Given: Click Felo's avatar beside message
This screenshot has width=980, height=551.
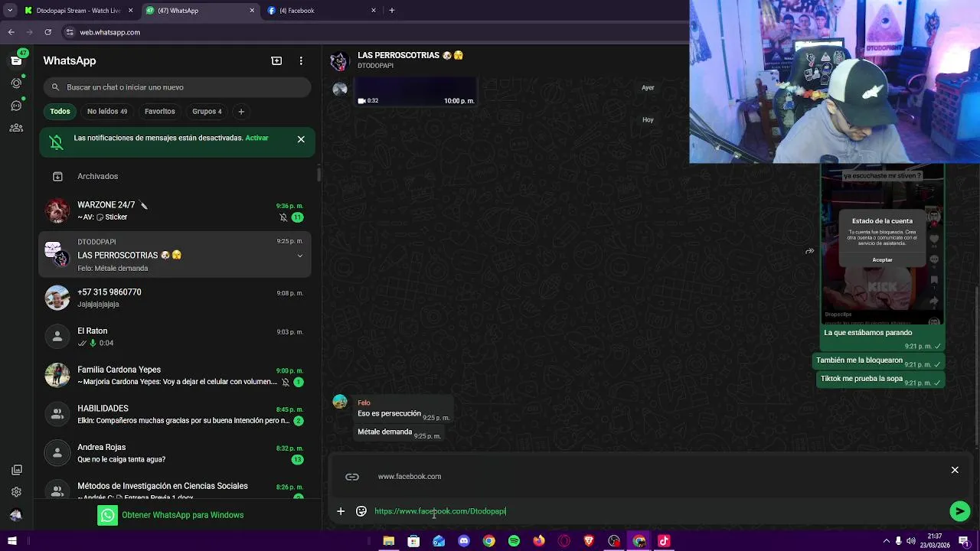Looking at the screenshot, I should 340,402.
